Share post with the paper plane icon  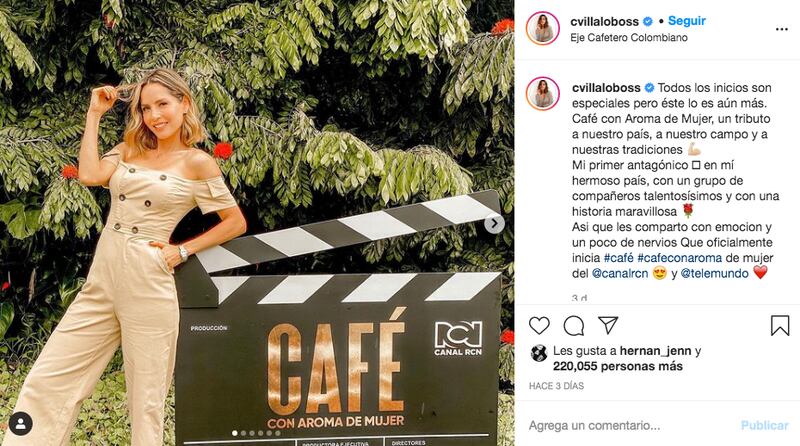608,325
